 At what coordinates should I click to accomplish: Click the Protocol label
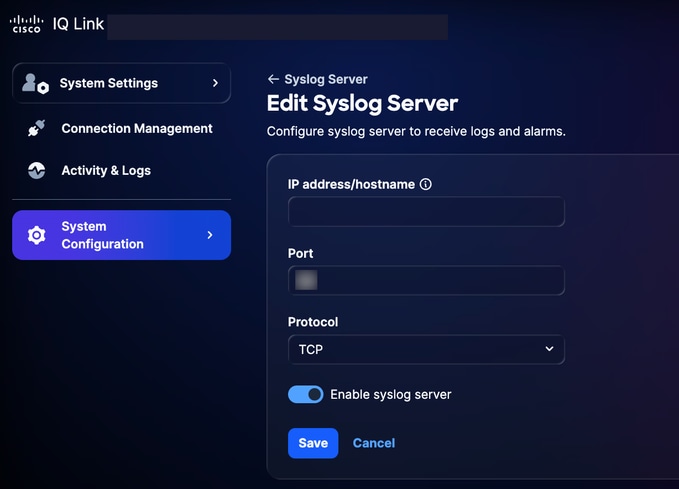tap(313, 322)
